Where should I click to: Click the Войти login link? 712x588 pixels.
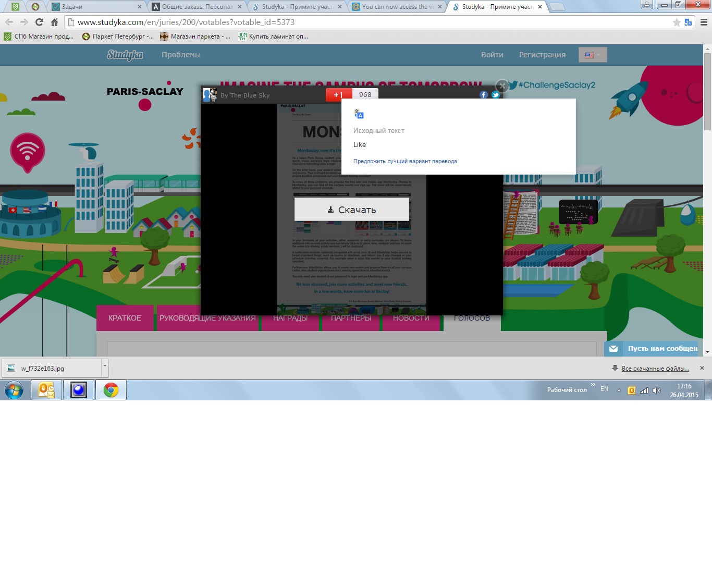click(x=492, y=55)
